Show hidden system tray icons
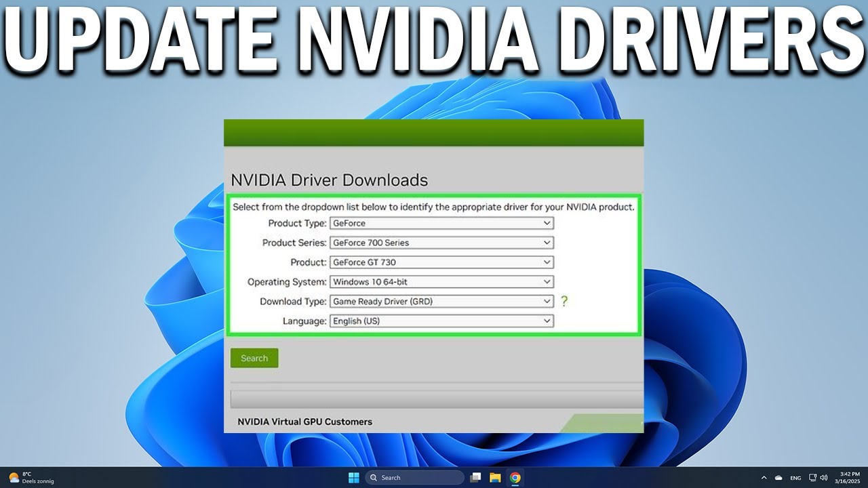This screenshot has height=488, width=868. click(764, 478)
